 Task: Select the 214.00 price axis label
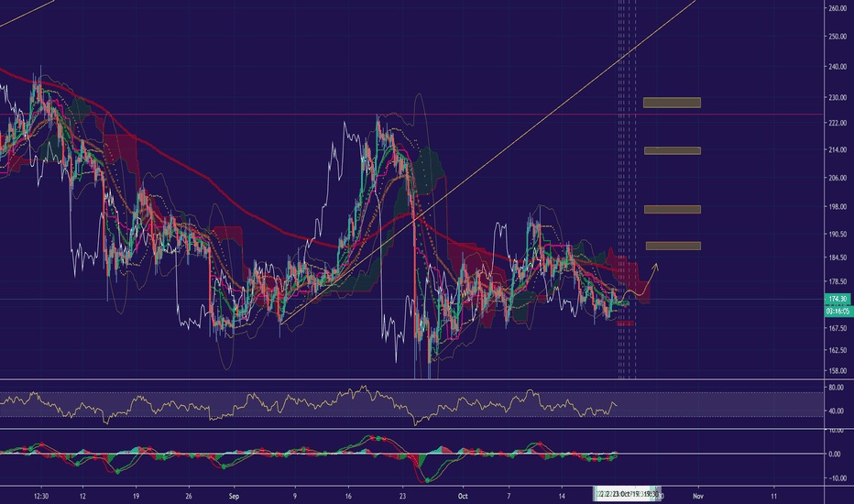coord(838,149)
